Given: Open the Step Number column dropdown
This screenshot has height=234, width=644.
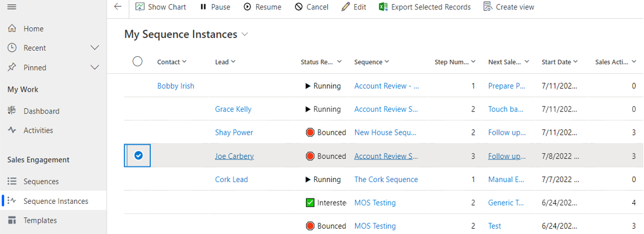Looking at the screenshot, I should [x=474, y=62].
